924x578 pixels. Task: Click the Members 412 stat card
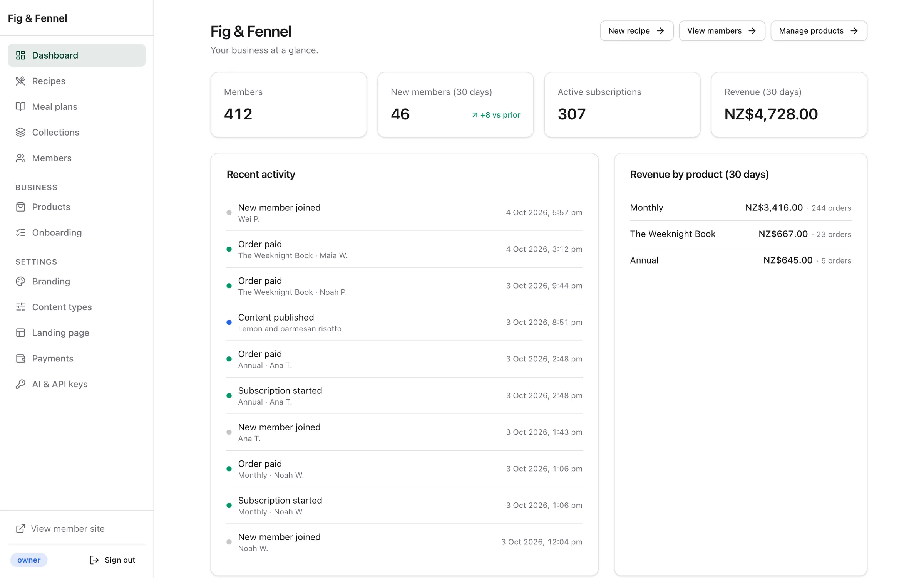tap(289, 105)
